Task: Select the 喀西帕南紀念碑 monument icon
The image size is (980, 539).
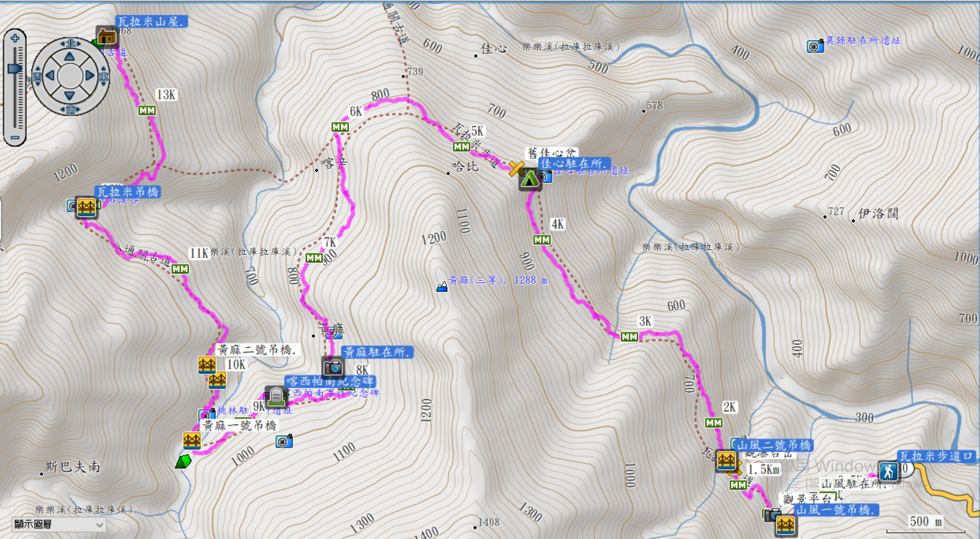Action: pyautogui.click(x=276, y=396)
